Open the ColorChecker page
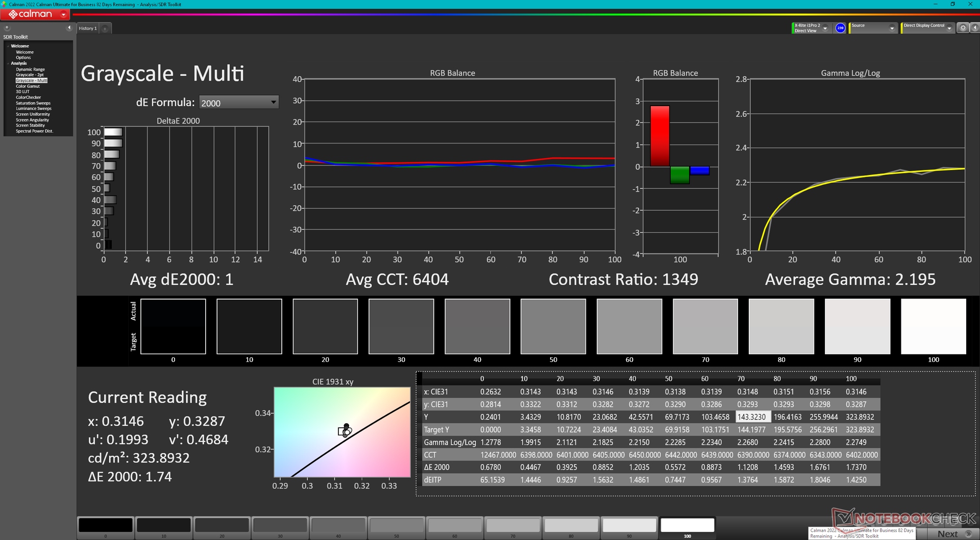The image size is (980, 540). coord(28,97)
